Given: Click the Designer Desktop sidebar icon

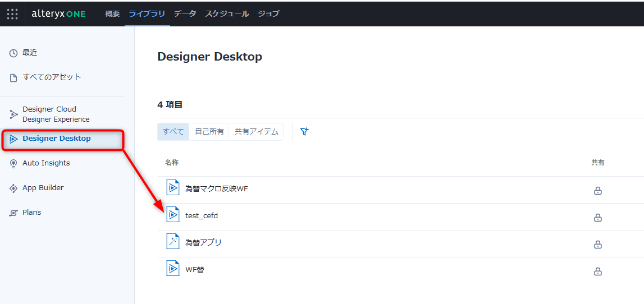Looking at the screenshot, I should tap(13, 139).
